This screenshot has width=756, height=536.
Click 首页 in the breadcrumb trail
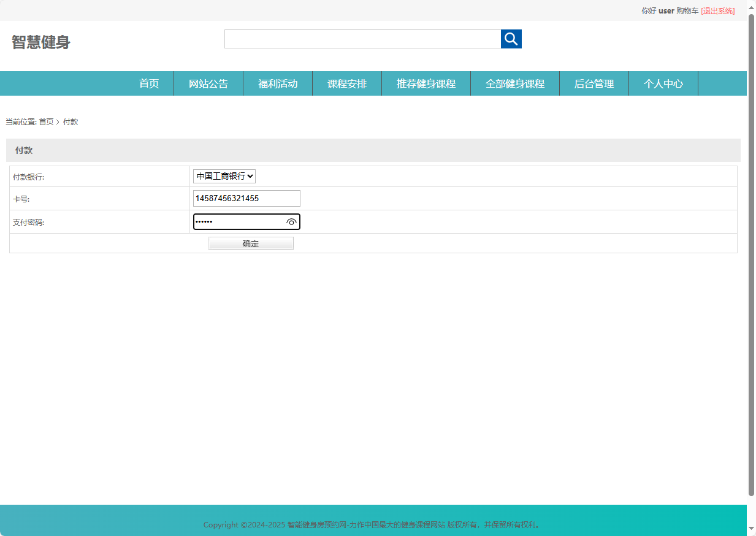(x=45, y=121)
